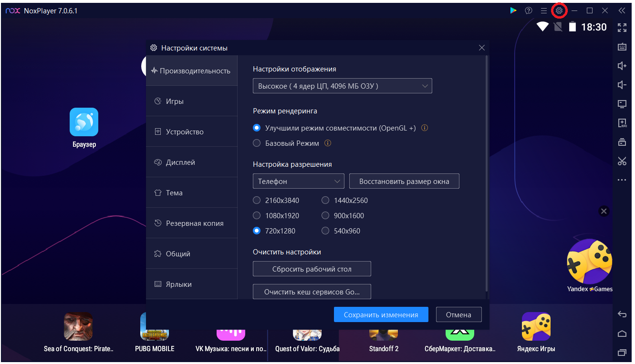Image resolution: width=635 pixels, height=364 pixels.
Task: Tap Android home button in sidebar
Action: click(622, 334)
